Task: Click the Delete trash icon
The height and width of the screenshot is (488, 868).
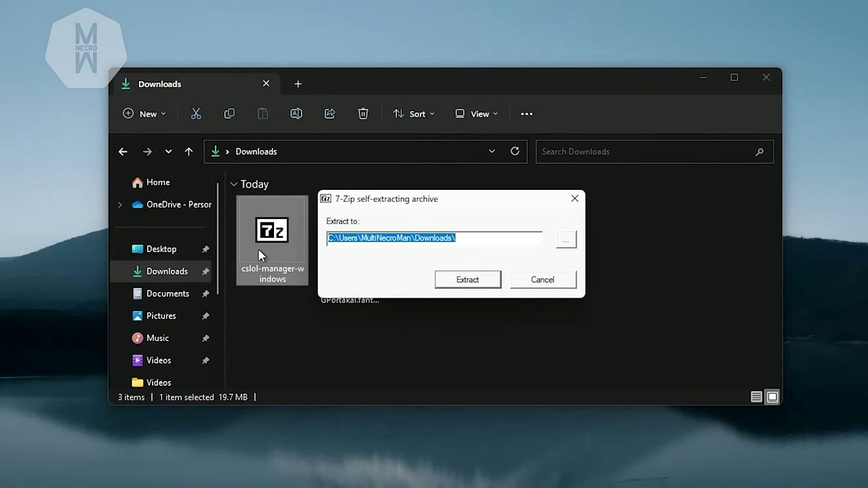Action: click(x=363, y=114)
